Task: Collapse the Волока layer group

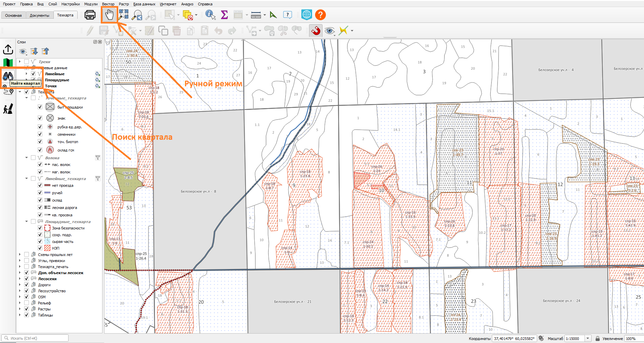Action: (x=27, y=158)
